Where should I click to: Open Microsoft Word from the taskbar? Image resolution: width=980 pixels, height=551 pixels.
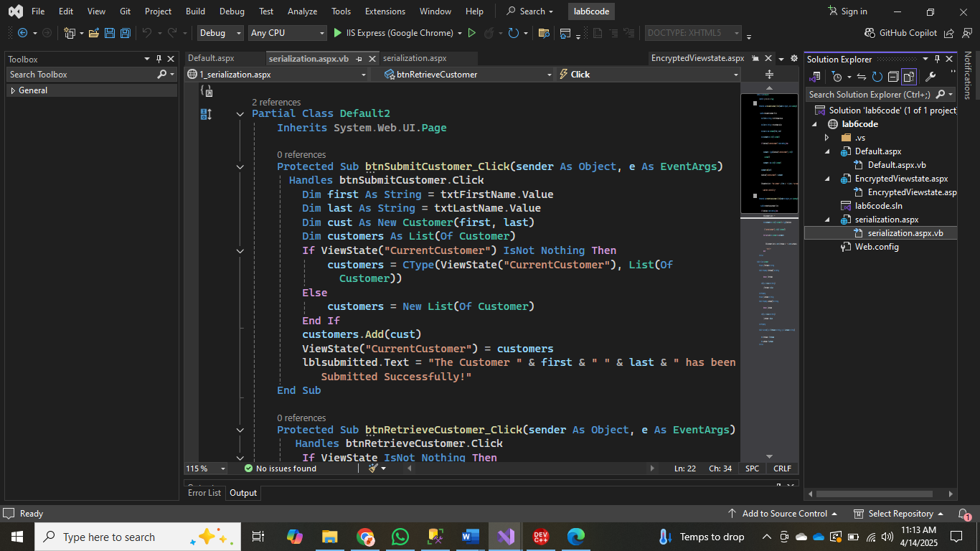pos(471,536)
